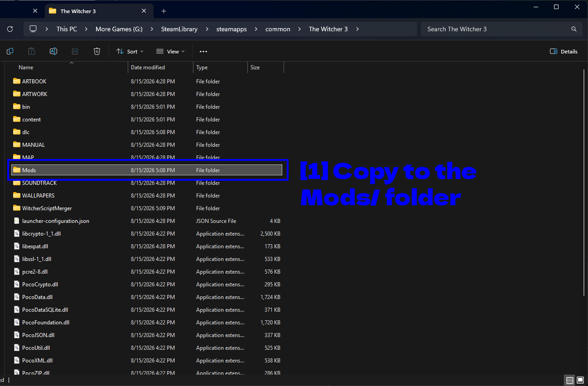Click the Delete trash can icon

[x=97, y=51]
